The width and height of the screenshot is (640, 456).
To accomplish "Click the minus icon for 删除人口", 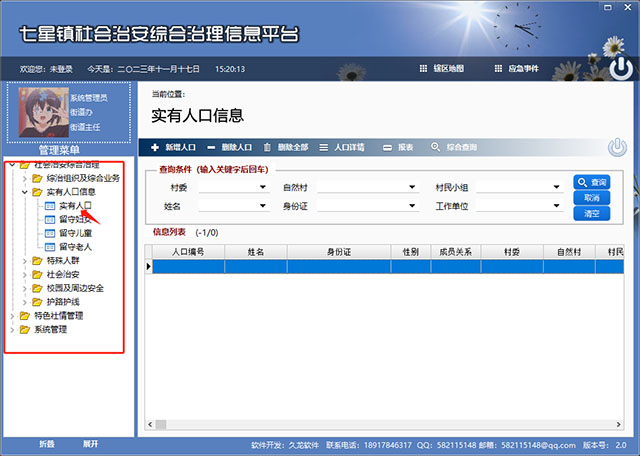I will 211,148.
